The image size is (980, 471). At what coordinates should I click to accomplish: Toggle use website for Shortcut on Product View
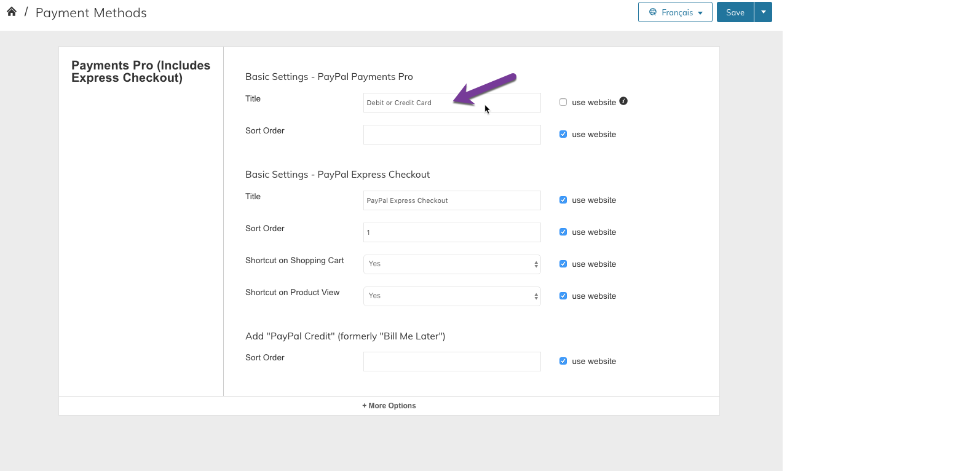(563, 296)
